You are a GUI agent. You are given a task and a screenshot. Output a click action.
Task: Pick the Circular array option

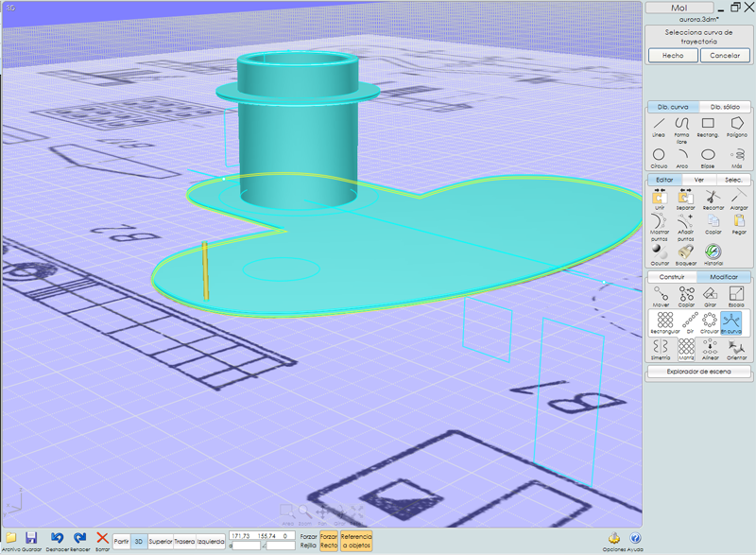tap(710, 322)
